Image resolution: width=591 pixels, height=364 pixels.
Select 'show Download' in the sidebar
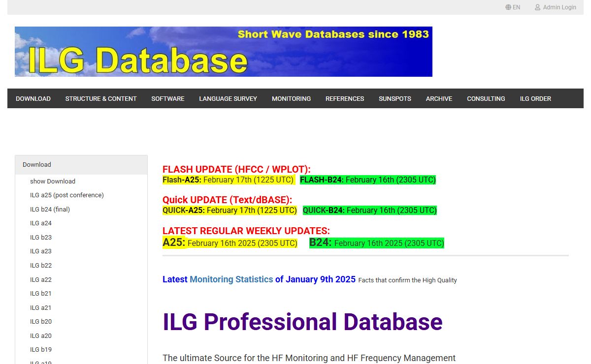tap(53, 182)
